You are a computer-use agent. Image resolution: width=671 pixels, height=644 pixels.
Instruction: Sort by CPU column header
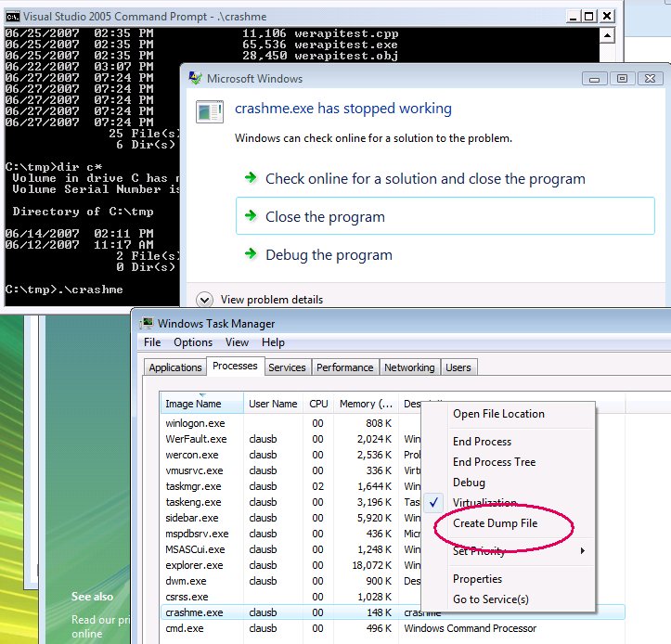[x=318, y=404]
